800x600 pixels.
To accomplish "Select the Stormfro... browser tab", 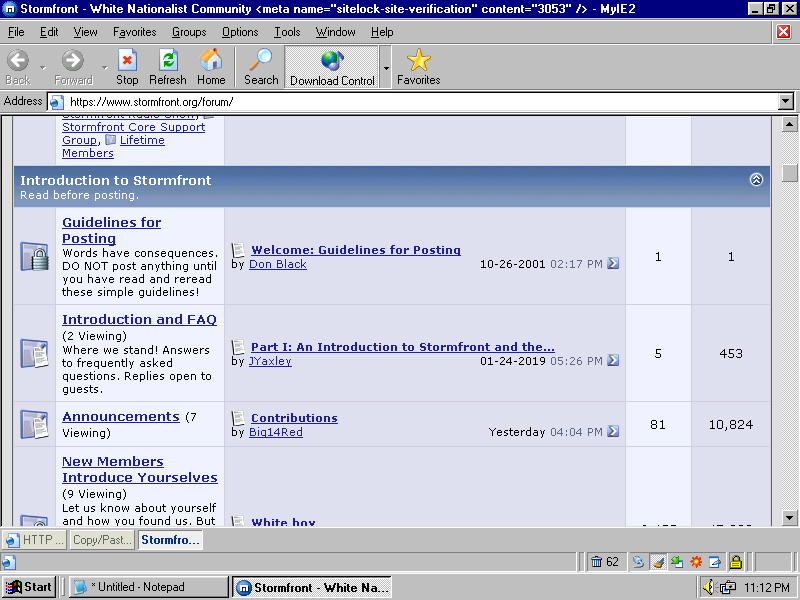I will tap(170, 540).
